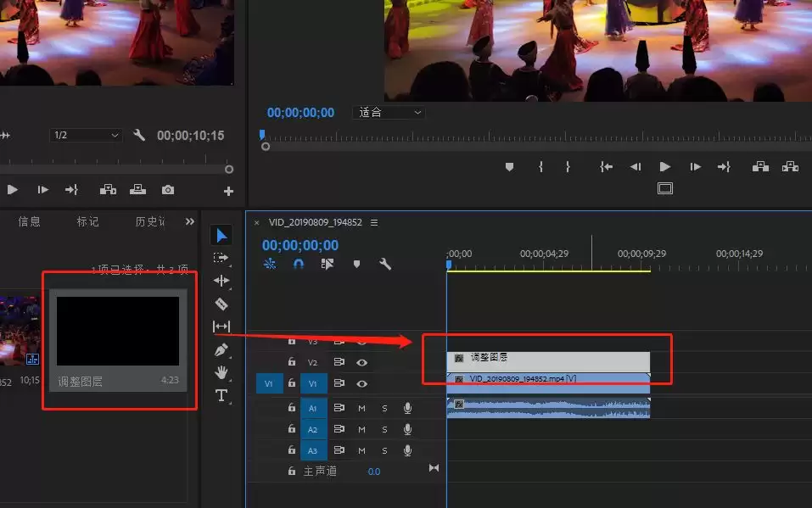
Task: Enable voice-over record on A1
Action: point(407,409)
